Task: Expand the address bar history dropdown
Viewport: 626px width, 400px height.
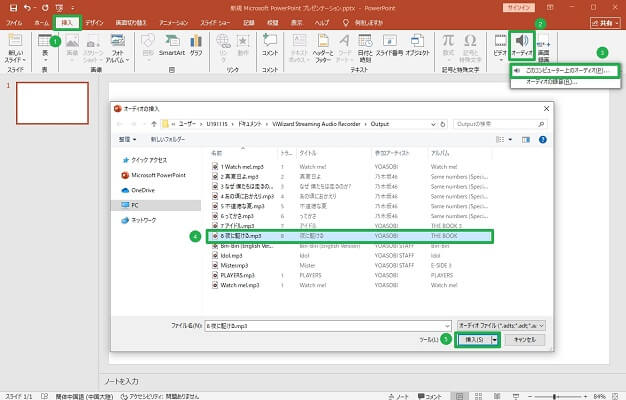Action: tap(434, 124)
